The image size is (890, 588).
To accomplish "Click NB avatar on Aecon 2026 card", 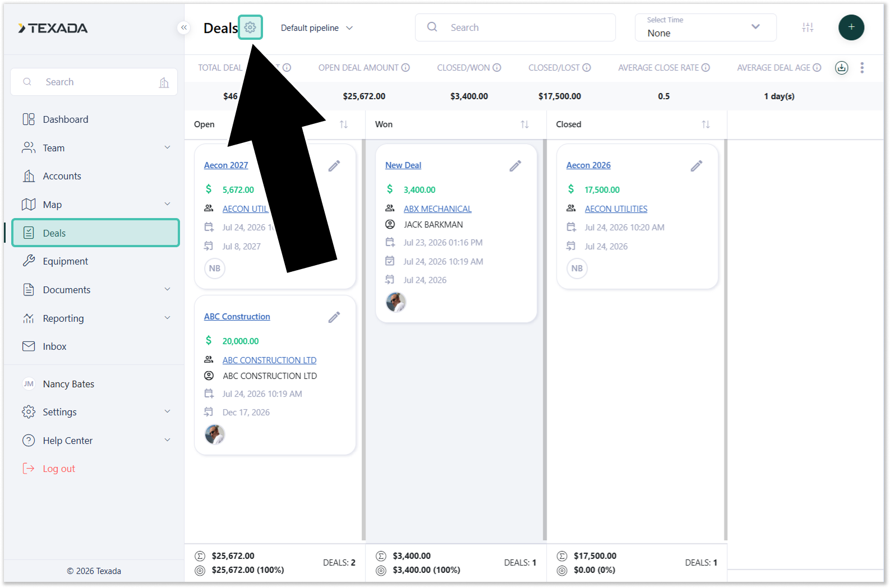I will (x=577, y=268).
